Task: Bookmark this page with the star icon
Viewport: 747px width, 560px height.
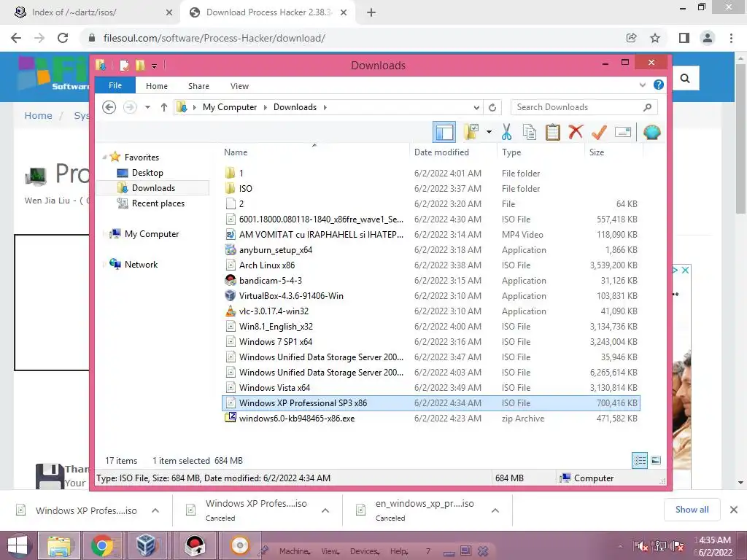Action: tap(655, 38)
